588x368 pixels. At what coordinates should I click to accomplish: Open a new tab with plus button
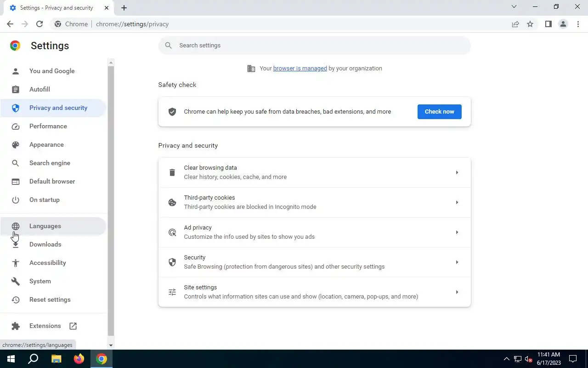pyautogui.click(x=124, y=8)
